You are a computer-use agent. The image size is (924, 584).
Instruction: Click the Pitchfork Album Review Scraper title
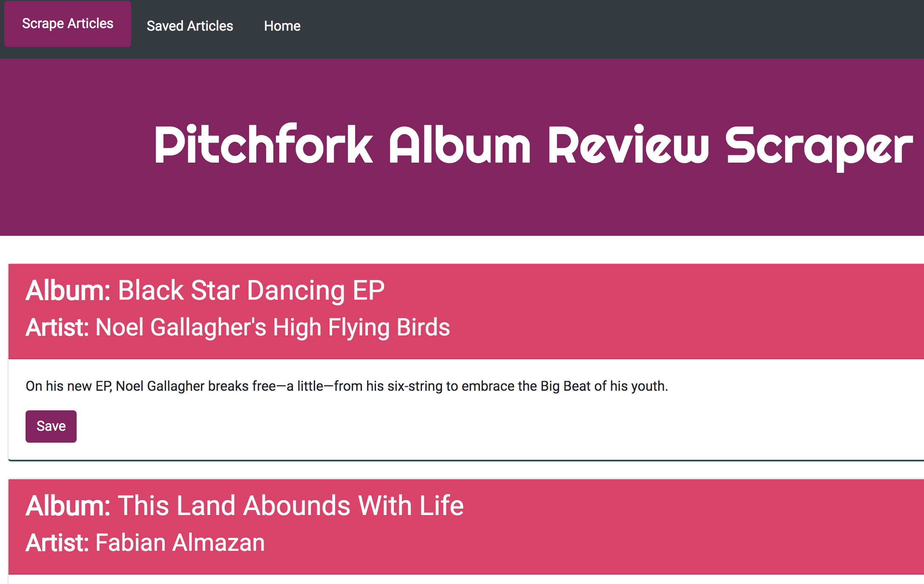[x=533, y=145]
